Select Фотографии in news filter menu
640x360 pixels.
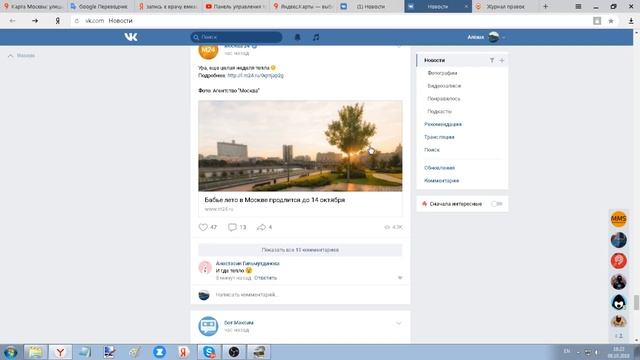[x=442, y=73]
